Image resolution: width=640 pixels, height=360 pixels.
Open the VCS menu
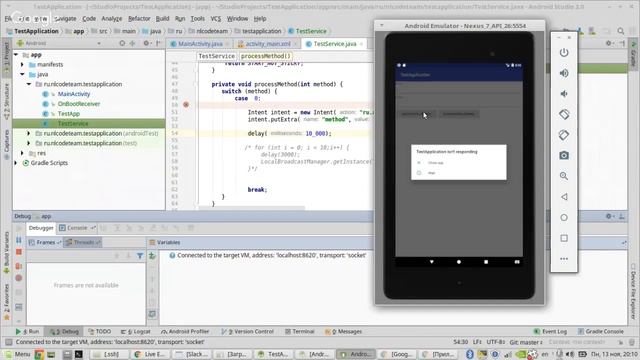[216, 19]
